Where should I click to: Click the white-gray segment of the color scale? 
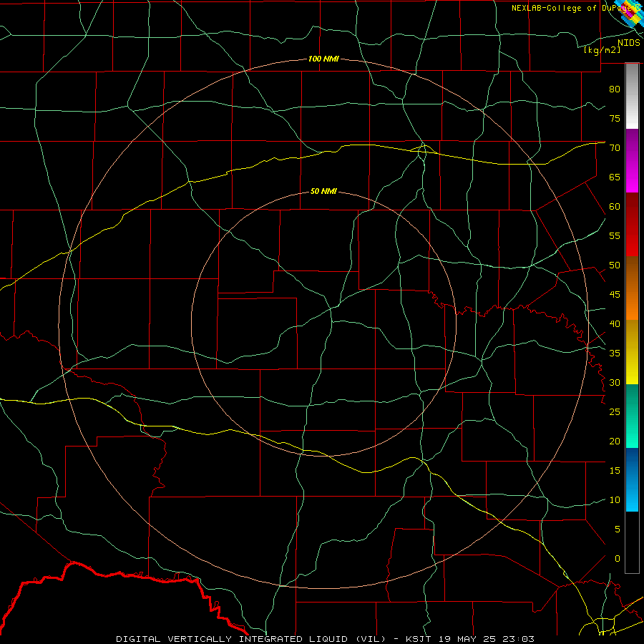(632, 96)
